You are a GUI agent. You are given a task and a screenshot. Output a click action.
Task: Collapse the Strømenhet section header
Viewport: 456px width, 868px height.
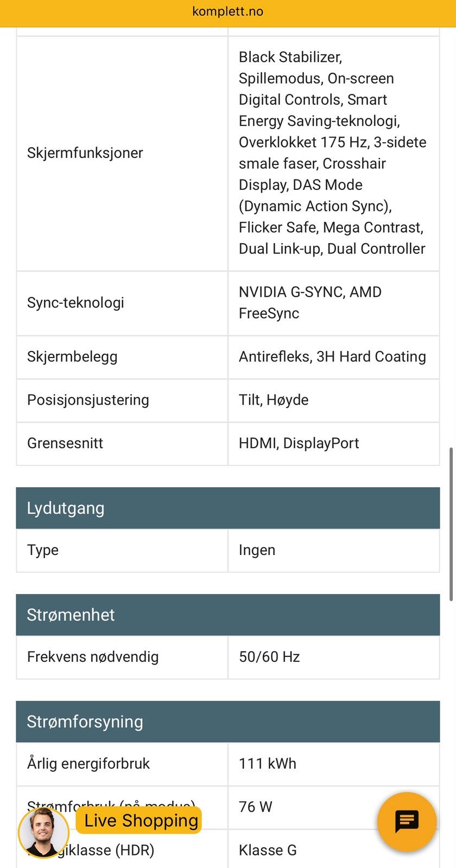[228, 615]
